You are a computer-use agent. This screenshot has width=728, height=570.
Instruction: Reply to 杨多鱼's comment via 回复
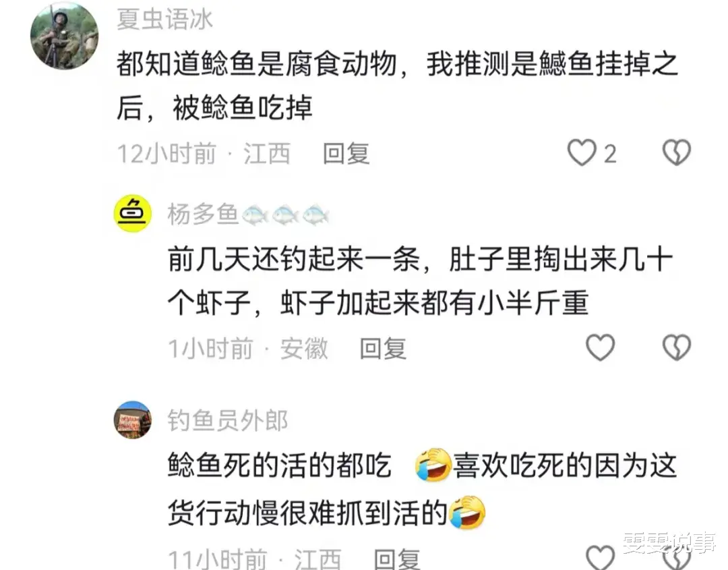(383, 349)
